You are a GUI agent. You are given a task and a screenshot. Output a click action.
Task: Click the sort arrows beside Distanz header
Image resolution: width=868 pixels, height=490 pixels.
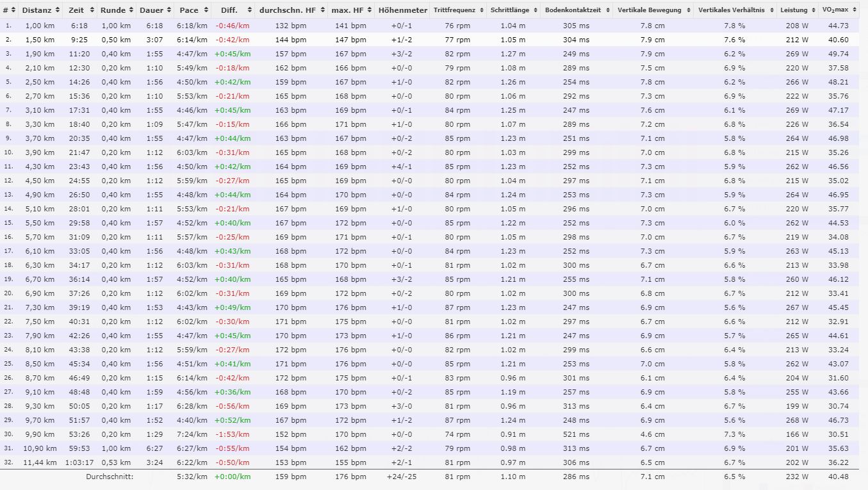58,11
